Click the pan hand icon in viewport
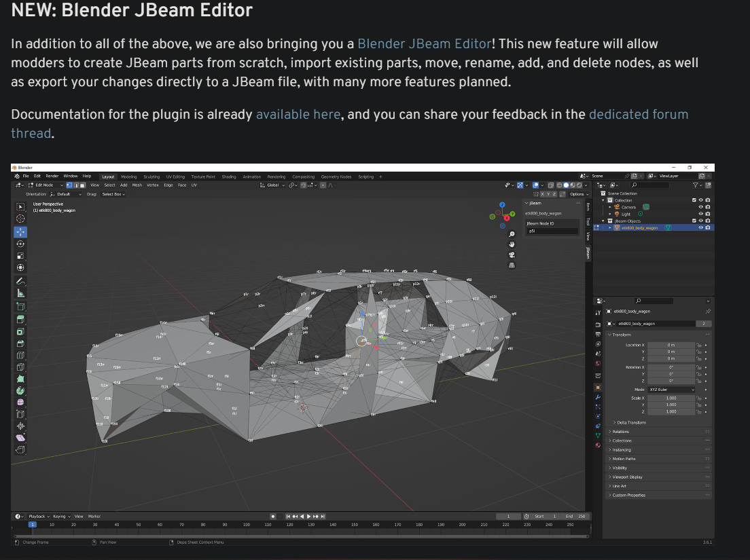Viewport: 750px width, 560px height. point(512,244)
